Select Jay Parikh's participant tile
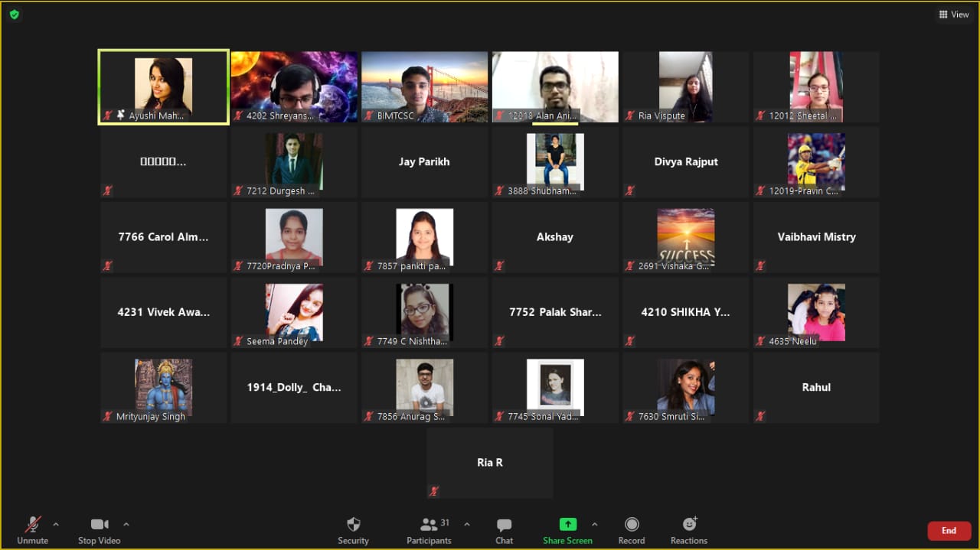Image resolution: width=980 pixels, height=550 pixels. (424, 162)
